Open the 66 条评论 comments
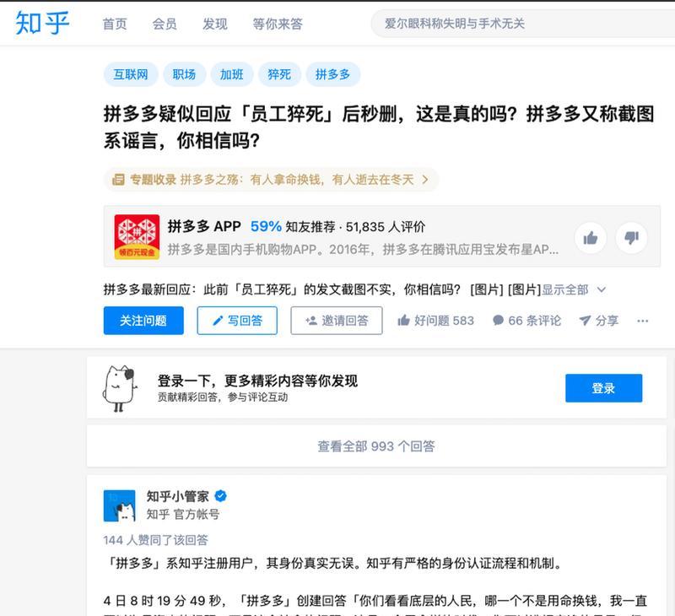The image size is (675, 616). tap(526, 321)
